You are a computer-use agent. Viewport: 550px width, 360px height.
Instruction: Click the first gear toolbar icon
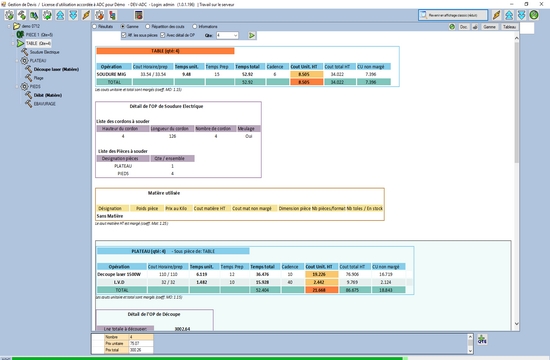(9, 15)
